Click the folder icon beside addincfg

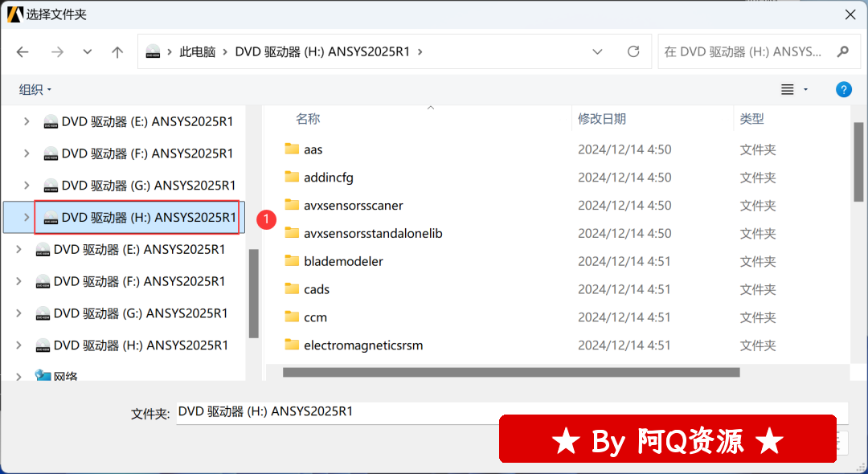pyautogui.click(x=292, y=177)
